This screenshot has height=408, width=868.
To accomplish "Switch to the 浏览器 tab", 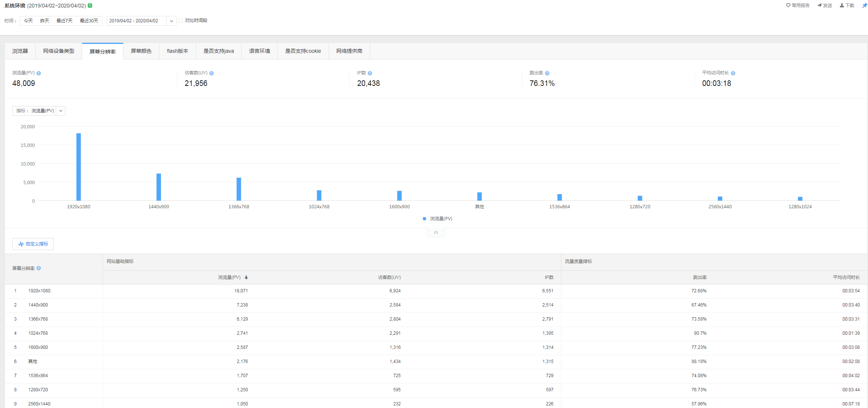I will tap(20, 51).
